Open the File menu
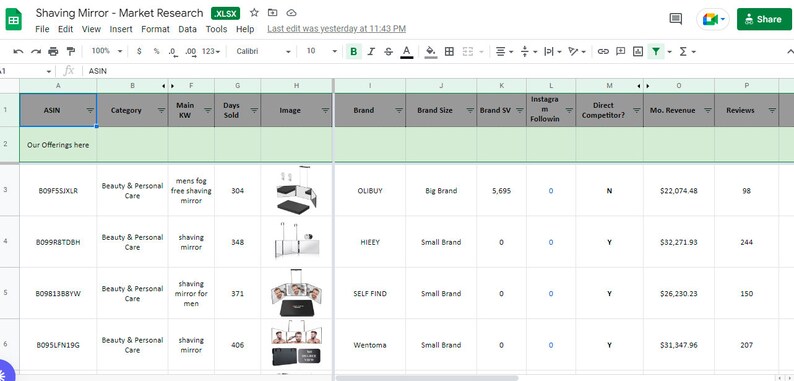 coord(42,29)
